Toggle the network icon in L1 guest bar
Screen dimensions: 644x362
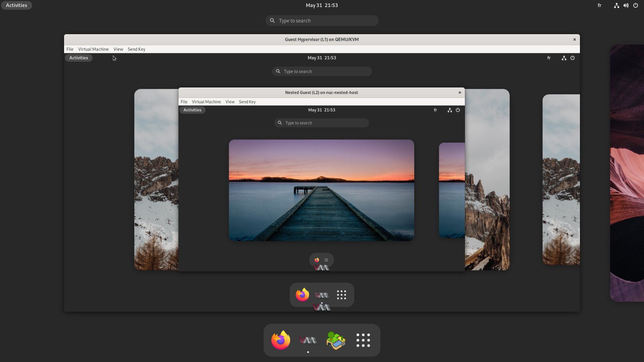(x=564, y=58)
